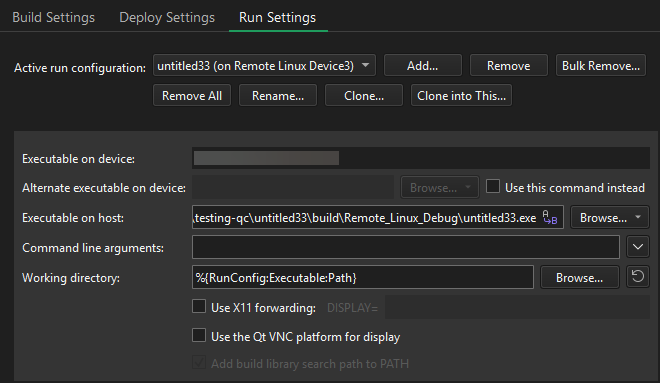The image size is (660, 383).
Task: Open the Deploy Settings tab
Action: [x=167, y=17]
